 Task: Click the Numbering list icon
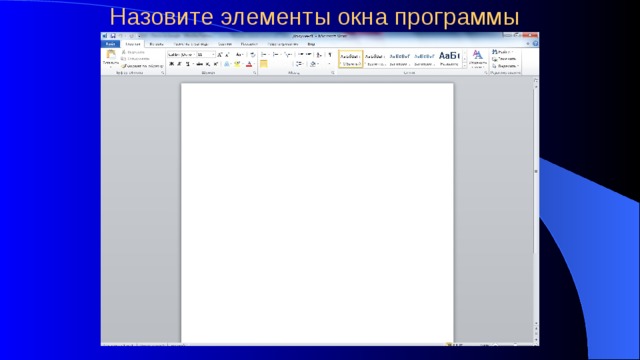(276, 55)
